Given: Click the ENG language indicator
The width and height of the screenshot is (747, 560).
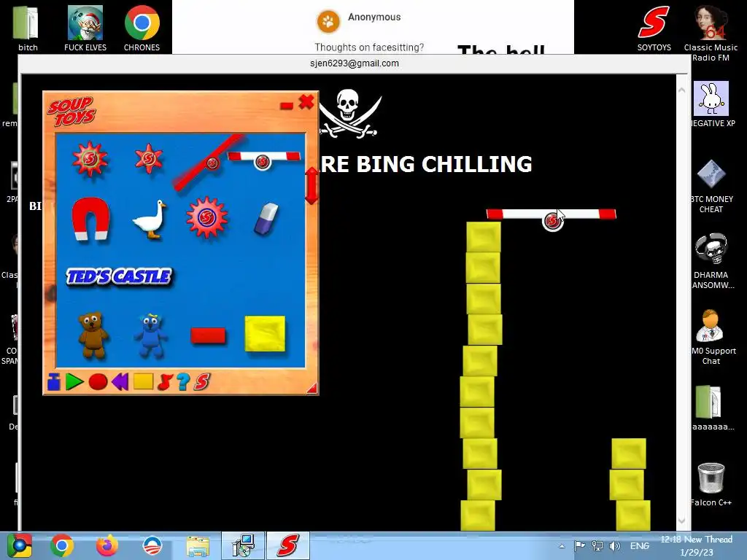Looking at the screenshot, I should 639,545.
